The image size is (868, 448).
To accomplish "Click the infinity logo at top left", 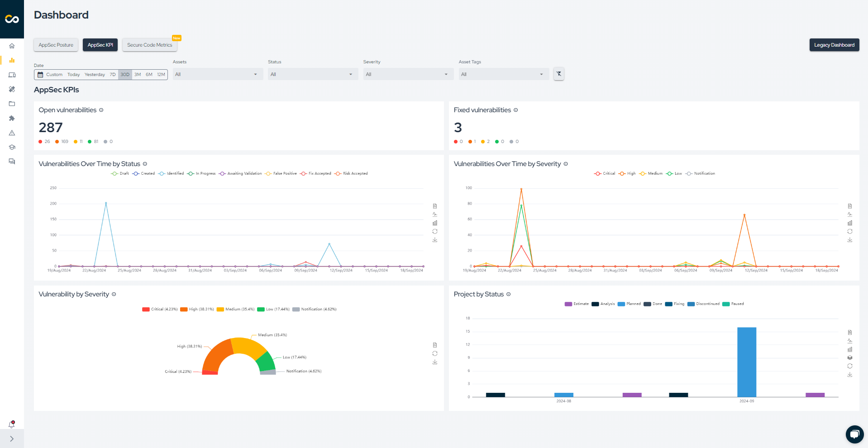I will point(12,19).
